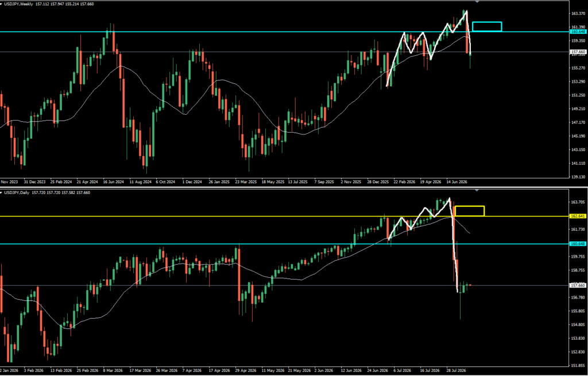Click the 3 Feb 2026 date label
The height and width of the screenshot is (376, 588).
coord(34,370)
